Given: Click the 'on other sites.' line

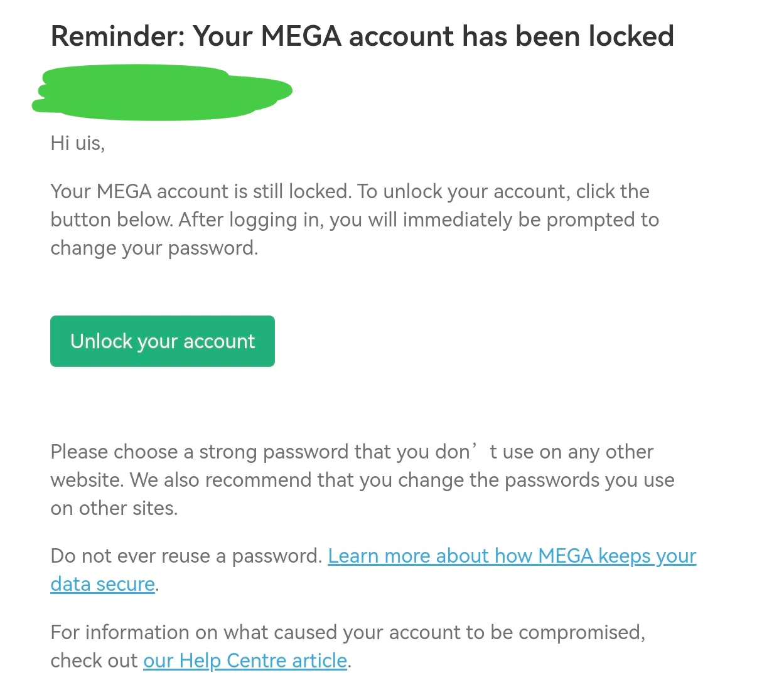Looking at the screenshot, I should pos(114,509).
